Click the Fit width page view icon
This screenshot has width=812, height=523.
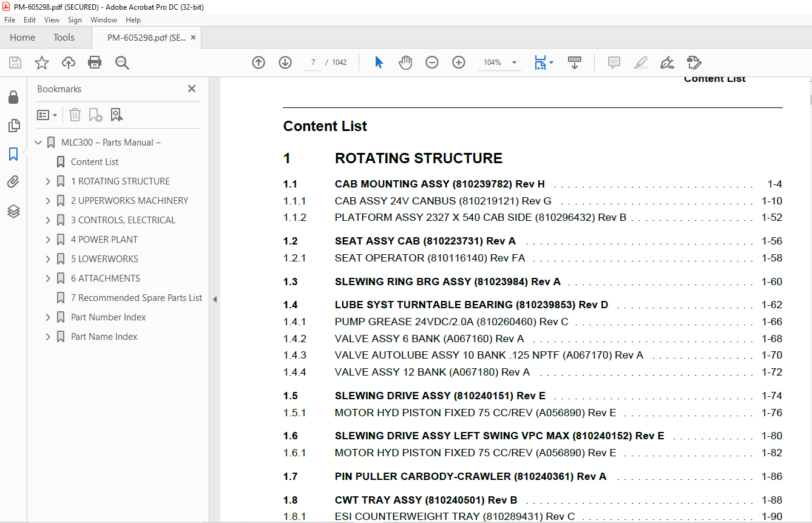[x=540, y=62]
